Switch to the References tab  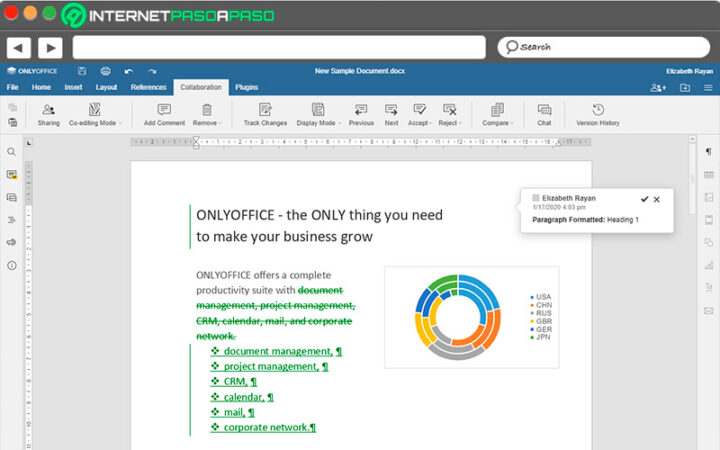coord(148,87)
